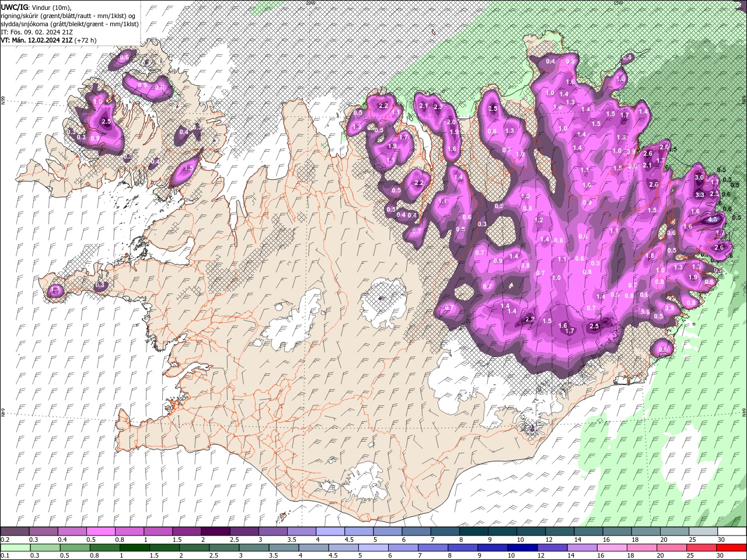The image size is (747, 560).
Task: Select the 3.0 snowfall value on the map
Action: pos(699,177)
